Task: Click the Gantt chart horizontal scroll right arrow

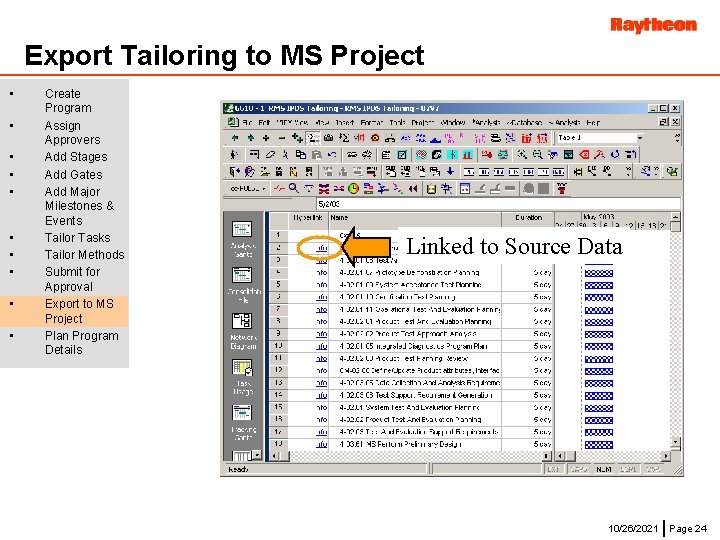Action: click(x=666, y=456)
